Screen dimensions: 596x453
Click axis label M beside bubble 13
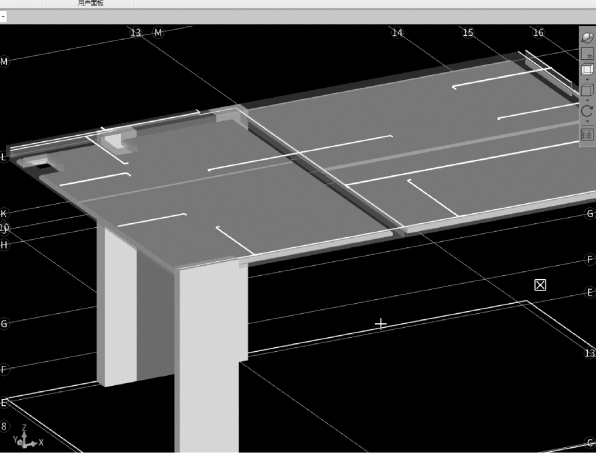[158, 33]
